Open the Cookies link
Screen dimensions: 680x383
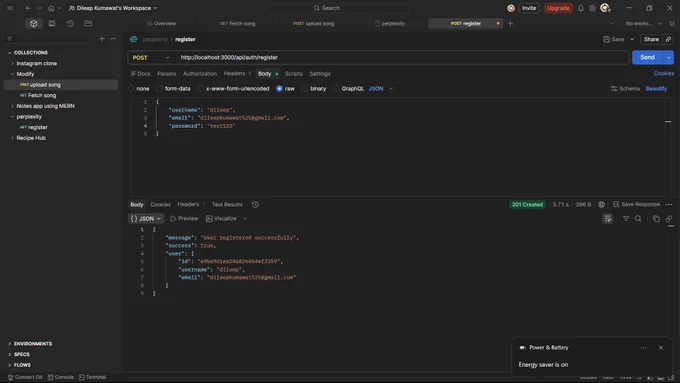click(664, 73)
